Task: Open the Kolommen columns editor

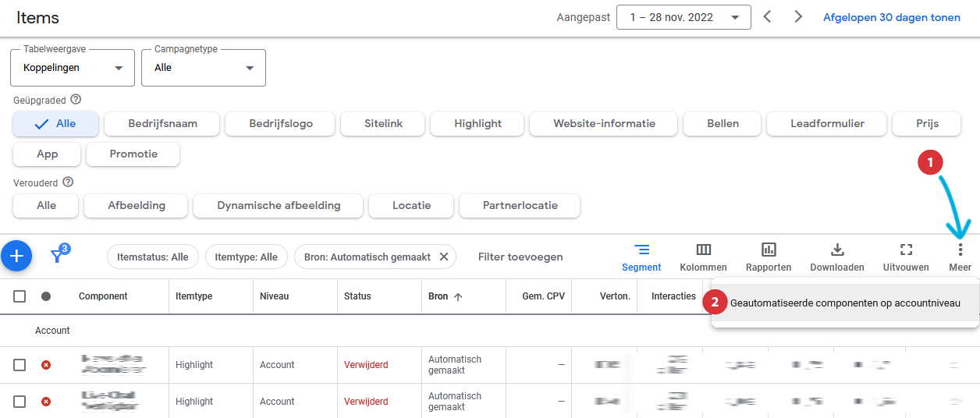Action: (703, 257)
